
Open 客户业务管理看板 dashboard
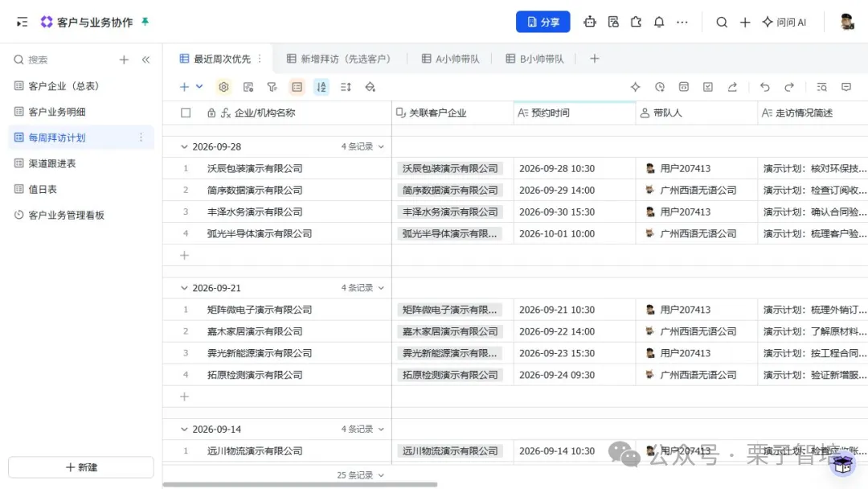point(81,215)
